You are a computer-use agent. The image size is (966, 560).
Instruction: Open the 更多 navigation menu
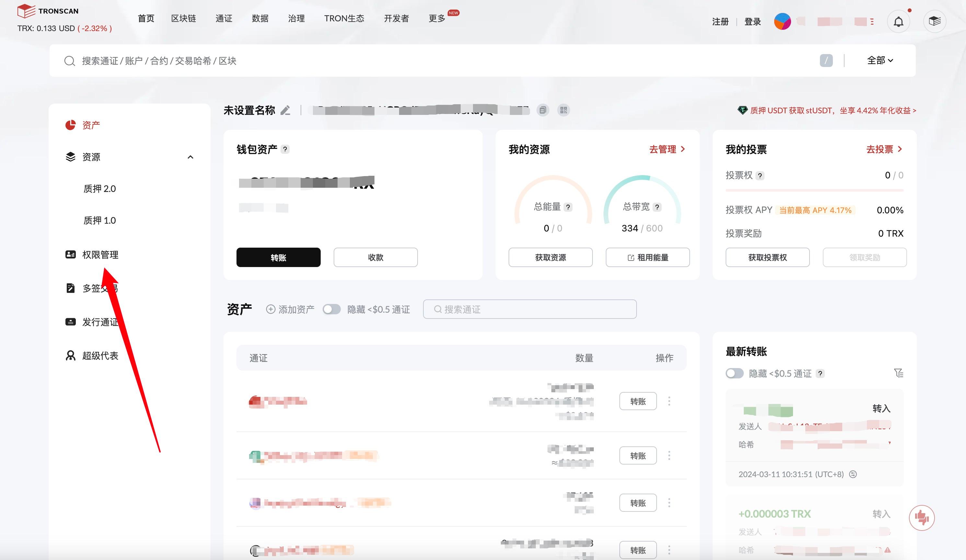coord(437,18)
